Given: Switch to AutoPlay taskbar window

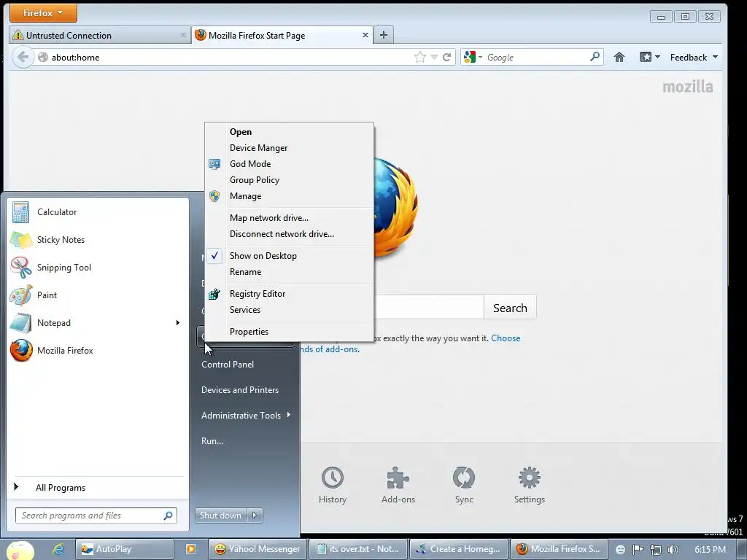Looking at the screenshot, I should [125, 549].
